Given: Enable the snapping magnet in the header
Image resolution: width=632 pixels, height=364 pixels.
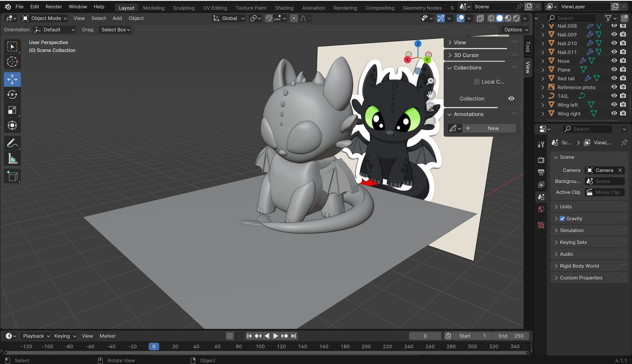Looking at the screenshot, I should pyautogui.click(x=268, y=18).
